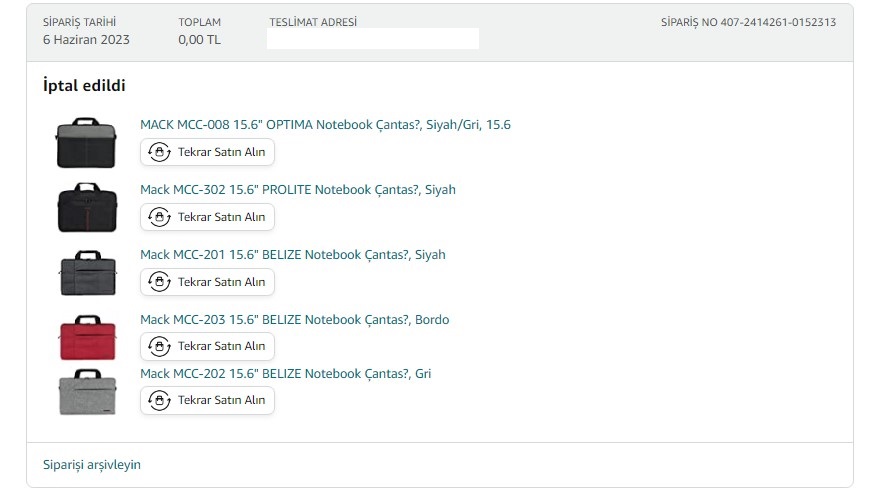Click Tekrar Satın Alın for Bordo bag
The image size is (874, 493).
(207, 346)
